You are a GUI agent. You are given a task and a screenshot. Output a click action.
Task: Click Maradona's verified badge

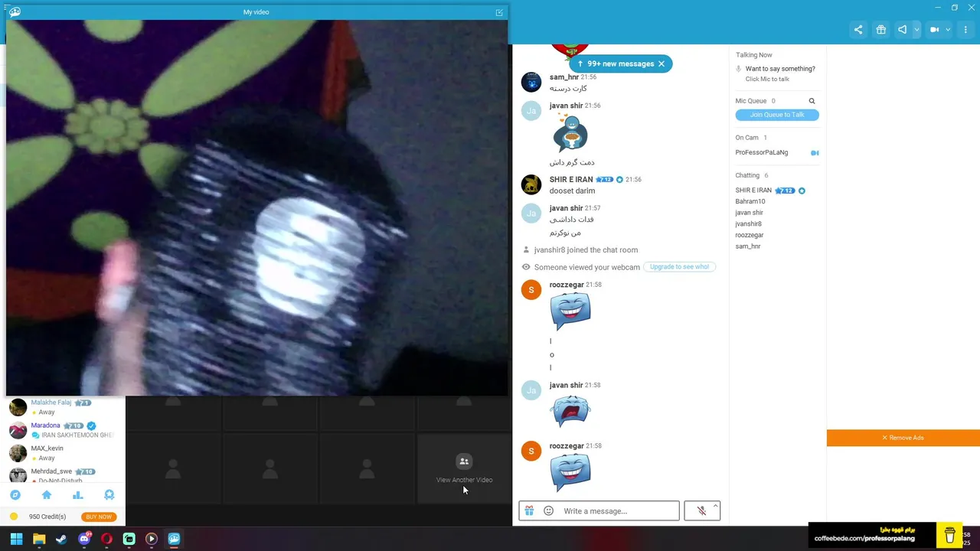pos(91,425)
